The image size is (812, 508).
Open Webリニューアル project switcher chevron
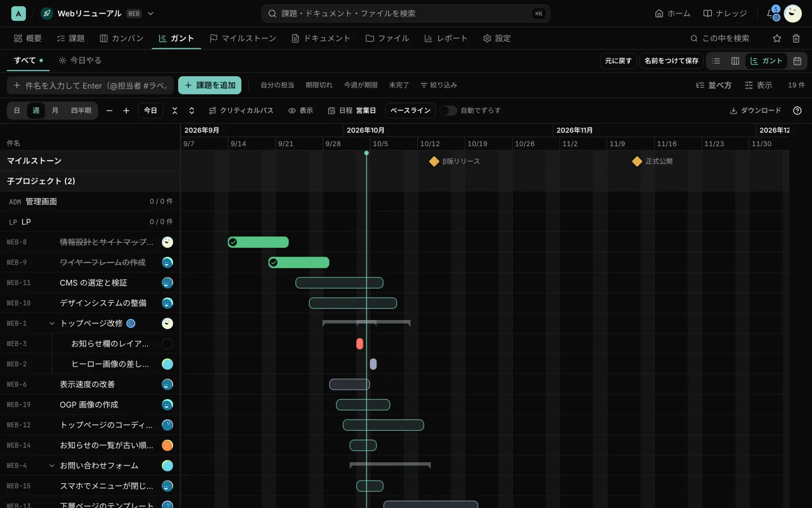151,14
